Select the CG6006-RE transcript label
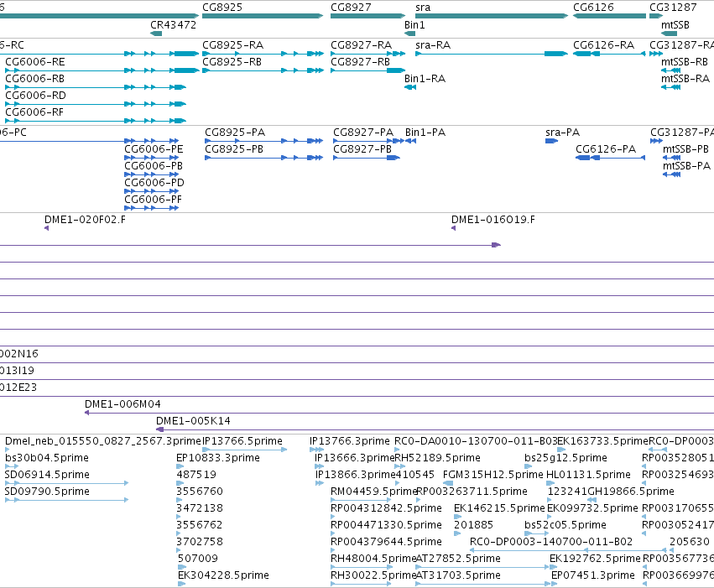The width and height of the screenshot is (714, 588). coord(35,62)
